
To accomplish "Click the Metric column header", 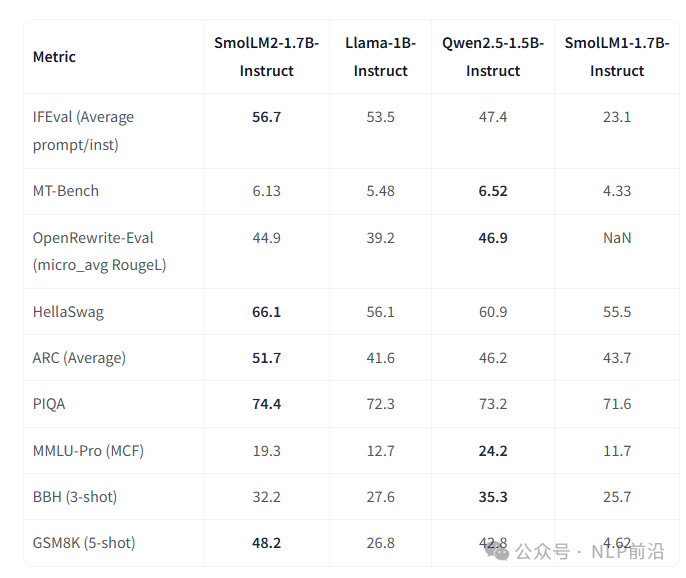I will (54, 57).
